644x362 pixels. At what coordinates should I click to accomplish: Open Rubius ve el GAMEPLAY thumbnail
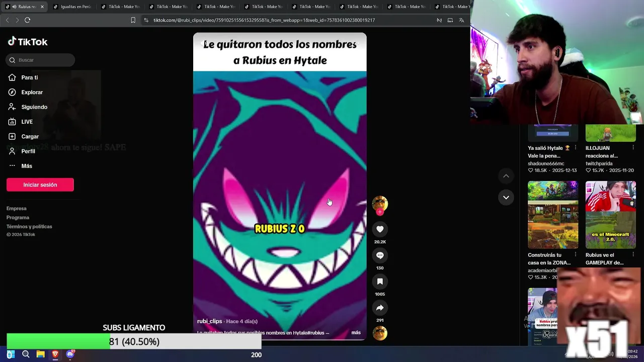pyautogui.click(x=611, y=215)
